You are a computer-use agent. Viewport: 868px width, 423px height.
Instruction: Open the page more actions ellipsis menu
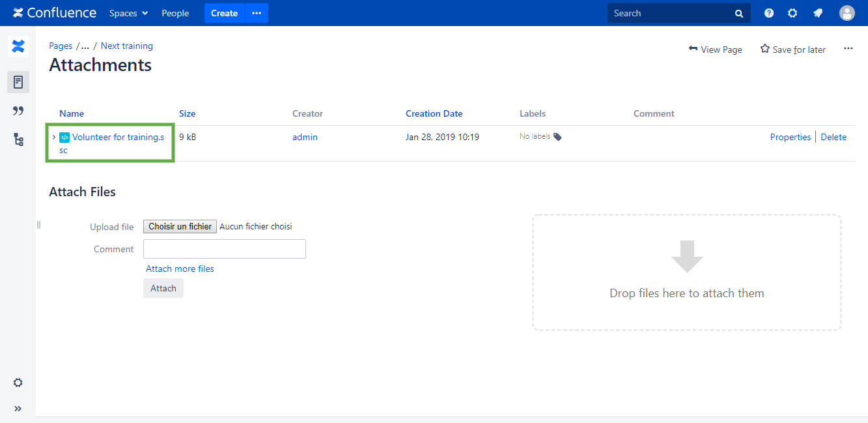coord(848,48)
